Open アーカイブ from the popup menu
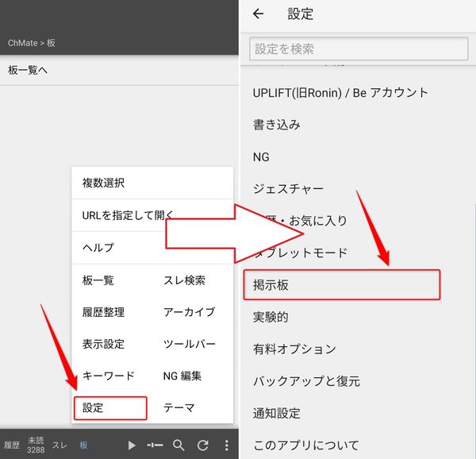 [189, 312]
